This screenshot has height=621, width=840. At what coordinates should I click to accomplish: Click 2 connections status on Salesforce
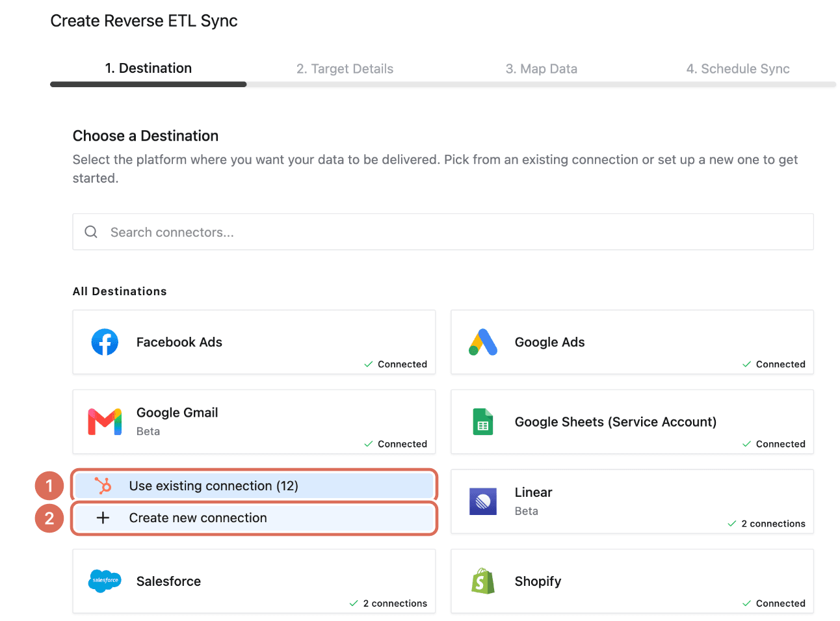click(389, 603)
